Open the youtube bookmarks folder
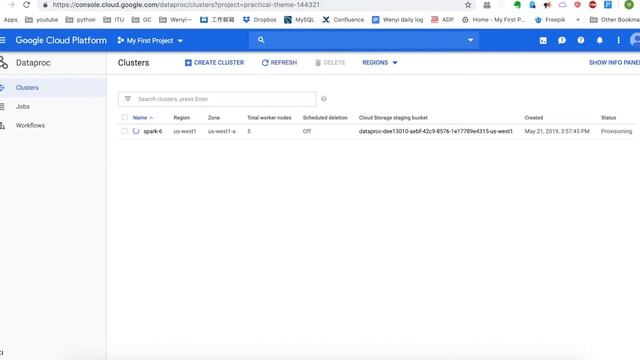640x360 pixels. point(42,20)
